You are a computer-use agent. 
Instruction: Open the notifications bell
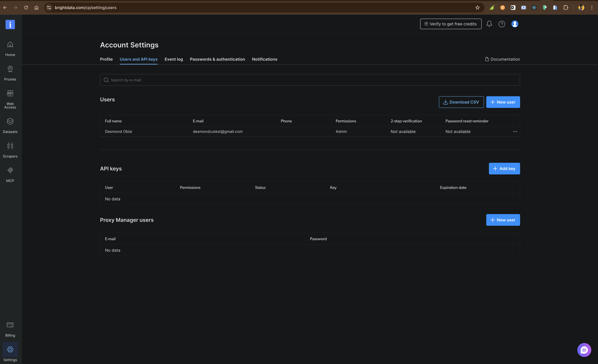pos(489,24)
